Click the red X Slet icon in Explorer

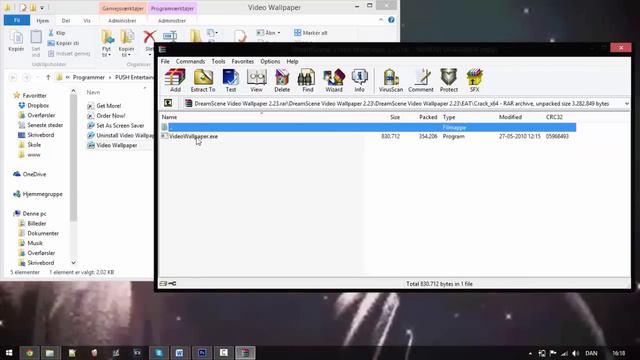point(149,37)
